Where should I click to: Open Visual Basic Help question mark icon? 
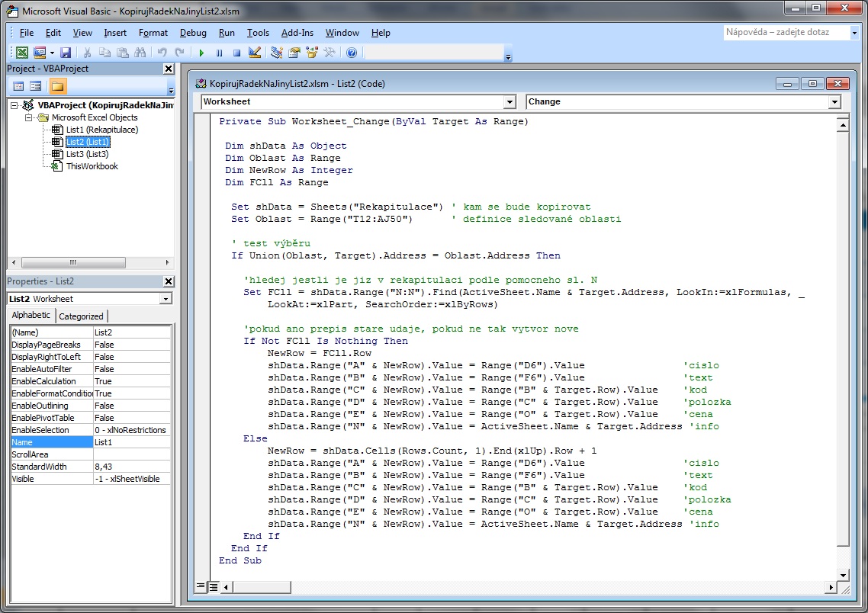tap(351, 53)
